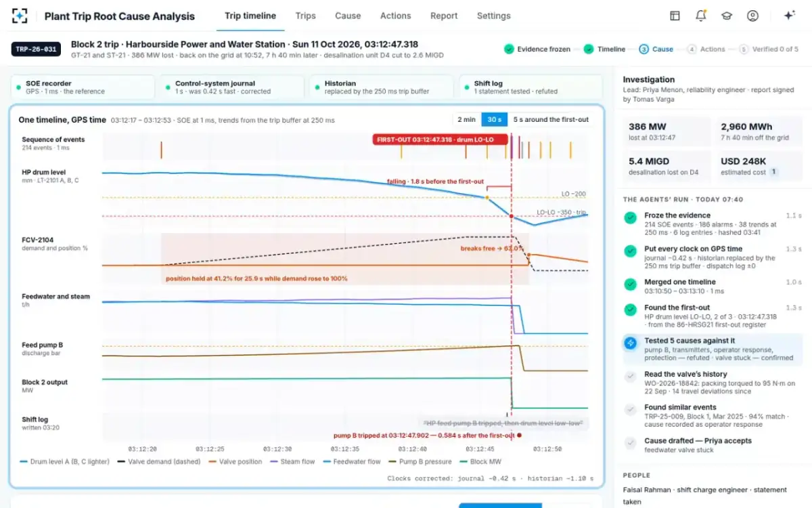Click the 1 badge beside estimated cost
The image size is (812, 508).
[x=773, y=173]
